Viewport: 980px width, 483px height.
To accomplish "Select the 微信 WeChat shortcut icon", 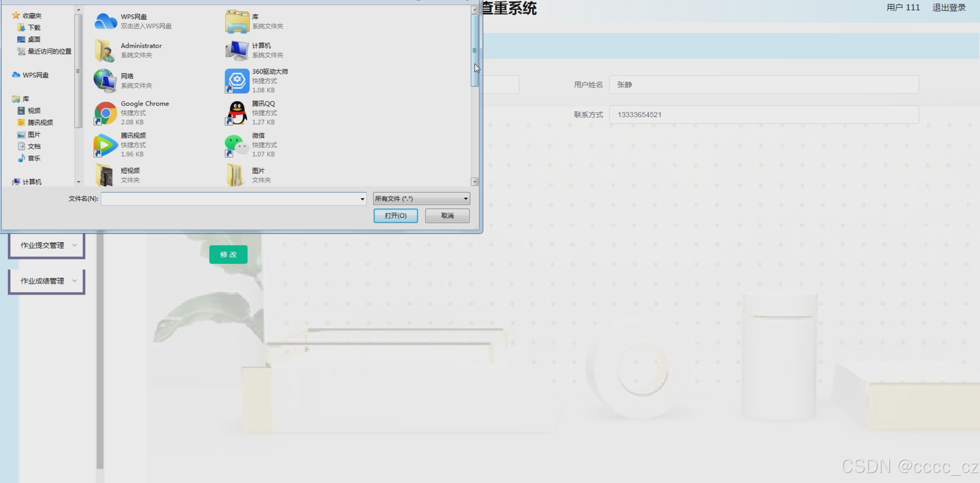I will click(237, 145).
